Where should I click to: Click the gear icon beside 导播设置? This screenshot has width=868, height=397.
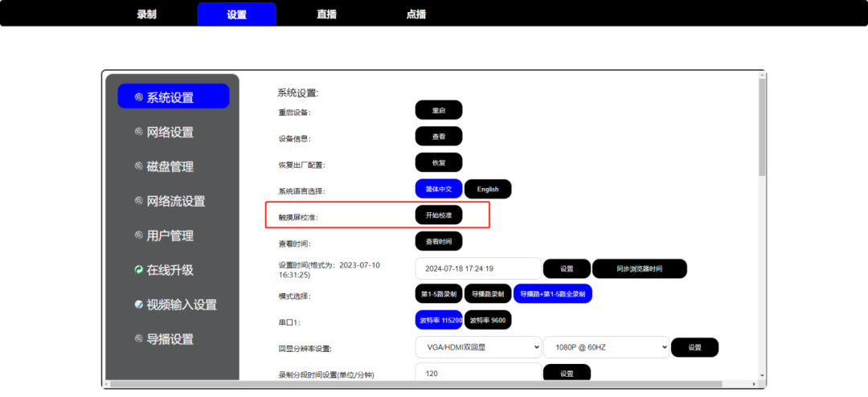pyautogui.click(x=139, y=338)
